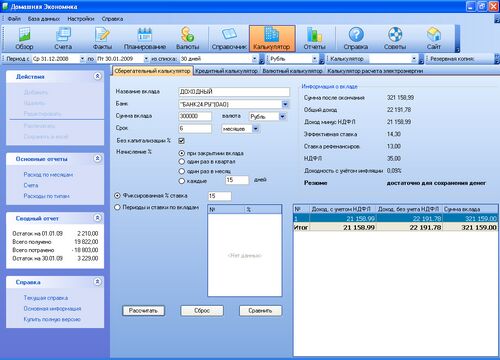Click the Сумма вклада field with 300000
The height and width of the screenshot is (360, 500).
(195, 116)
